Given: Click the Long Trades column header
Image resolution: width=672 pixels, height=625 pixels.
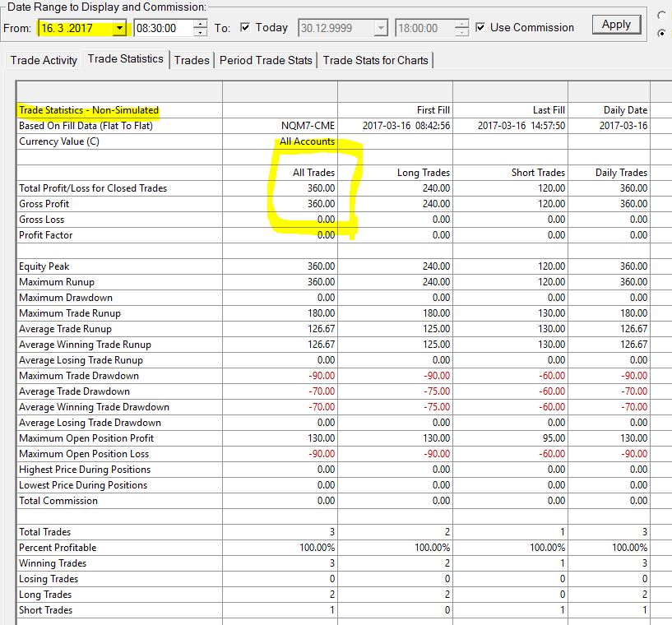Looking at the screenshot, I should (424, 173).
